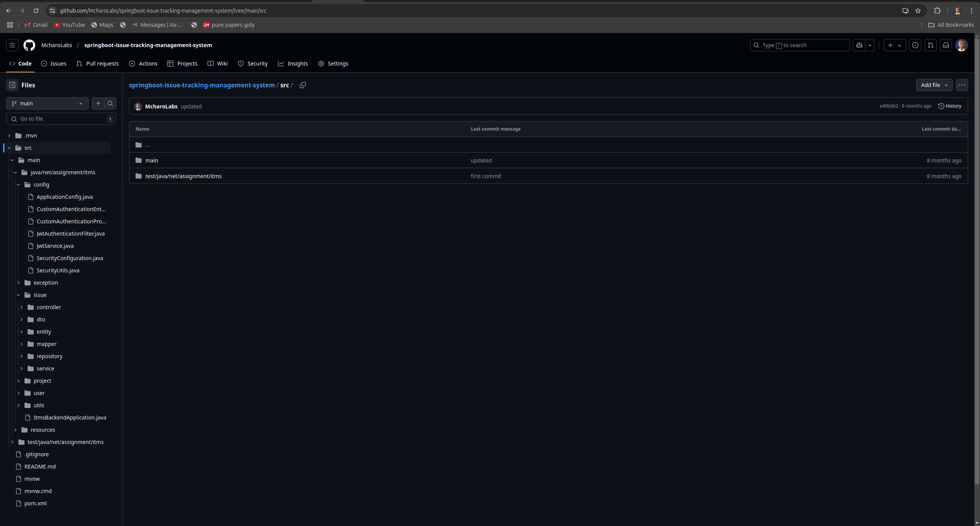
Task: Open the notifications inbox icon
Action: click(946, 45)
